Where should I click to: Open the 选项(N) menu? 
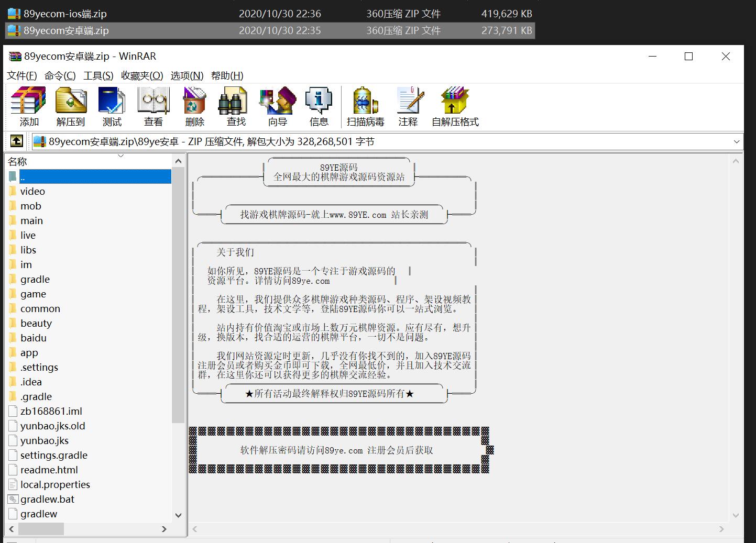click(x=187, y=75)
